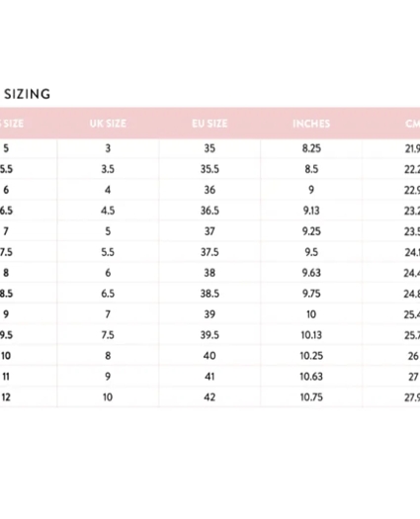Select the 9.63 inches cell
This screenshot has height=519, width=420.
click(x=311, y=273)
